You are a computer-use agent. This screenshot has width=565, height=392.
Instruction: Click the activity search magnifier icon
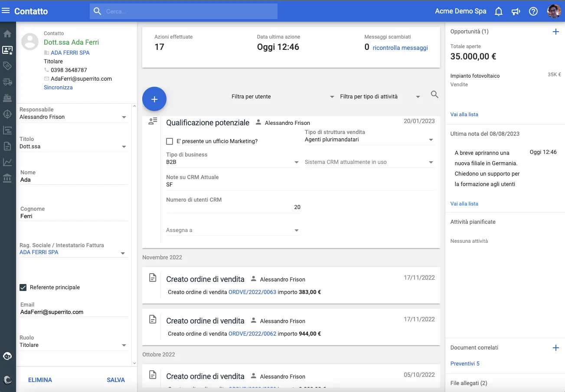coord(434,95)
